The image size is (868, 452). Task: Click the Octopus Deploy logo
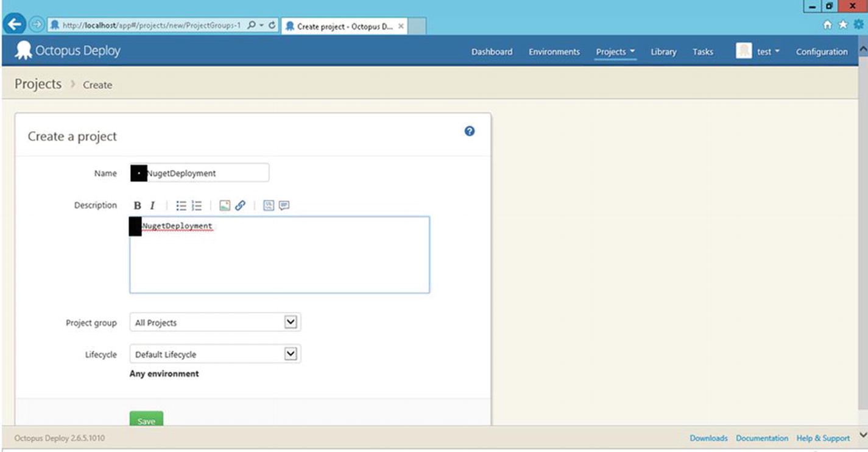pyautogui.click(x=68, y=51)
